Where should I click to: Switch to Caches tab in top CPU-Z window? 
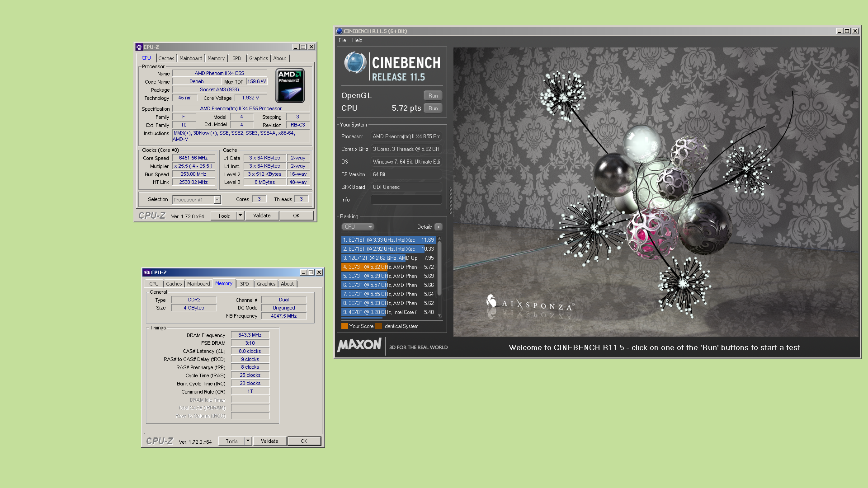click(x=166, y=58)
